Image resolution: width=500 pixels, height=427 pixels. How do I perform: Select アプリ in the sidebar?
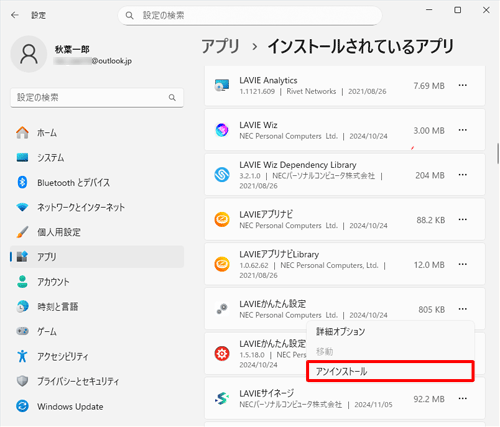[x=97, y=257]
